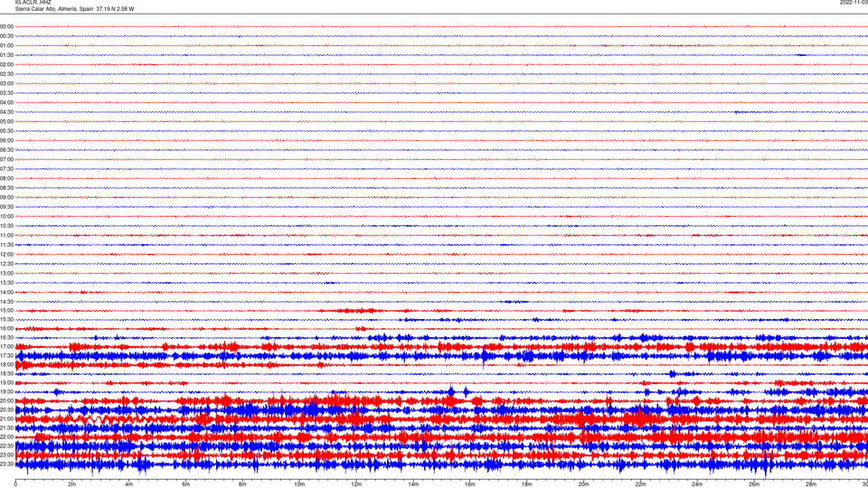
Task: Pick the 18:30 row label
Action: (x=6, y=373)
